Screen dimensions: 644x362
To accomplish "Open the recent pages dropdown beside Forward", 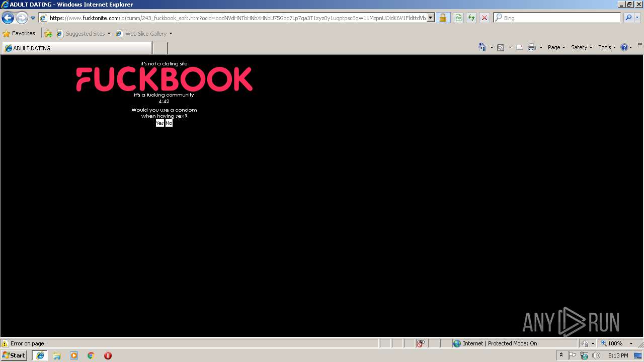I will point(33,18).
